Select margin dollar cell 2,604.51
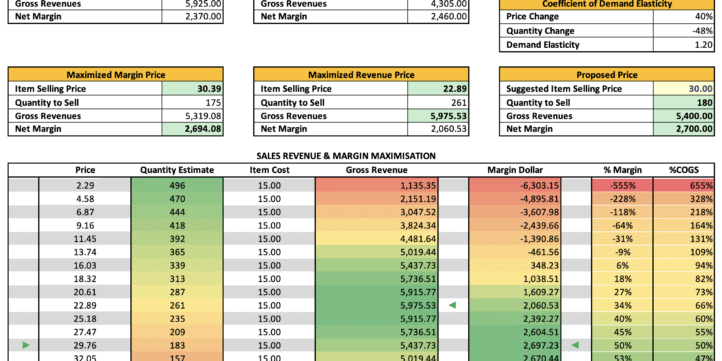The image size is (722, 361). 515,332
